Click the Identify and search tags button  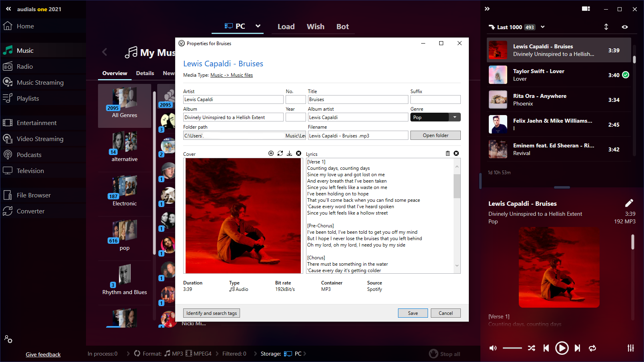212,313
